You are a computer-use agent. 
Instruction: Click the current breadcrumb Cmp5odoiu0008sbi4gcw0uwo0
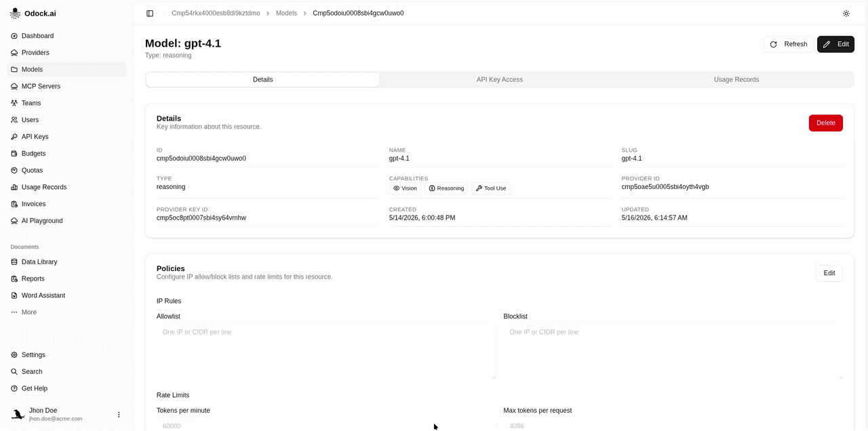tap(358, 14)
